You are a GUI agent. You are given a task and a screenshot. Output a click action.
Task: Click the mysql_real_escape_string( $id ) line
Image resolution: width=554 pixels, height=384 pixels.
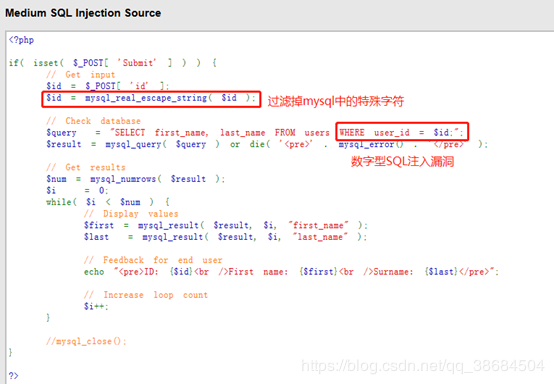click(151, 98)
